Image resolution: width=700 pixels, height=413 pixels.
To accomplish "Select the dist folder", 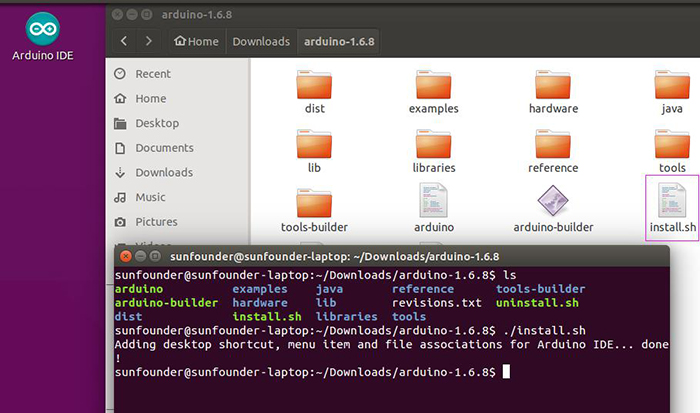I will point(314,92).
